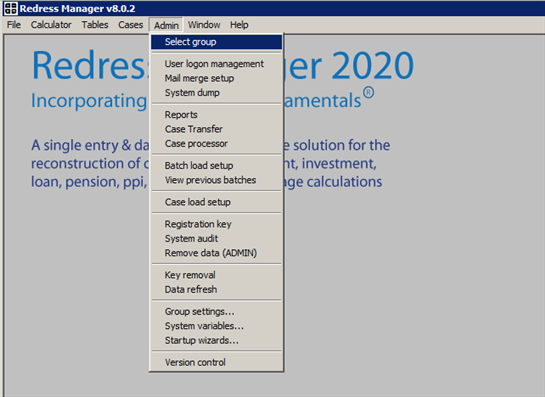
Task: Open Case load setup
Action: click(x=217, y=202)
